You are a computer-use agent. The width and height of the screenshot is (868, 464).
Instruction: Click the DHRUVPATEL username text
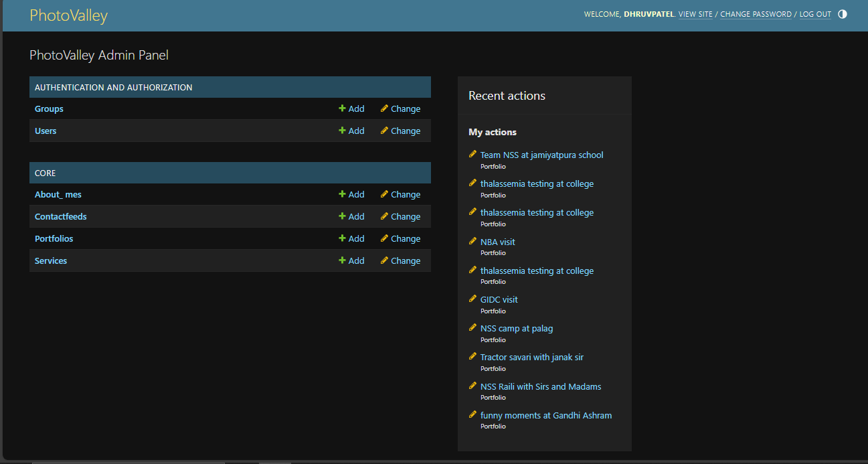point(648,14)
